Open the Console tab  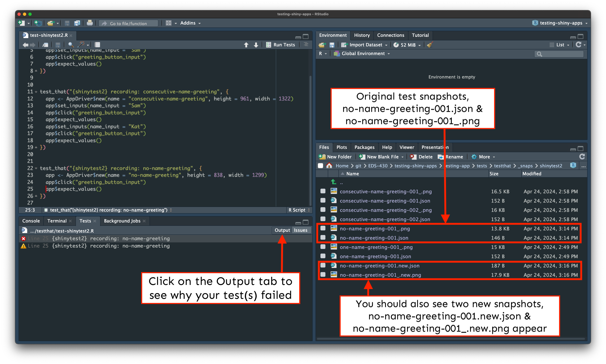(31, 221)
